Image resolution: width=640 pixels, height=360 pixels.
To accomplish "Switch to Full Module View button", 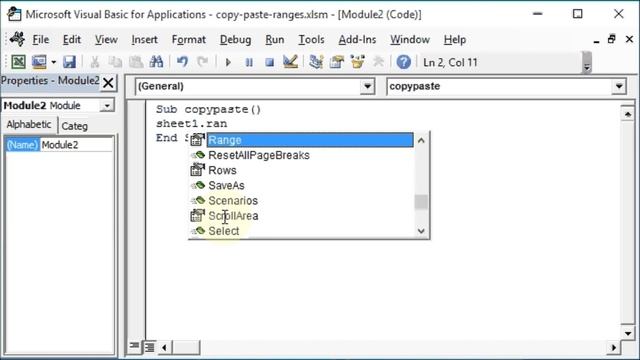I will (x=149, y=347).
